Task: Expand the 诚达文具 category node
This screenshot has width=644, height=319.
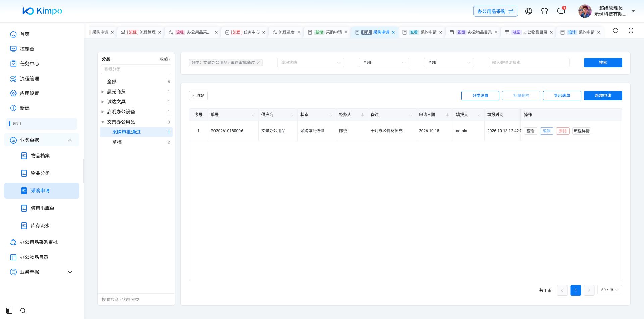Action: [x=103, y=102]
